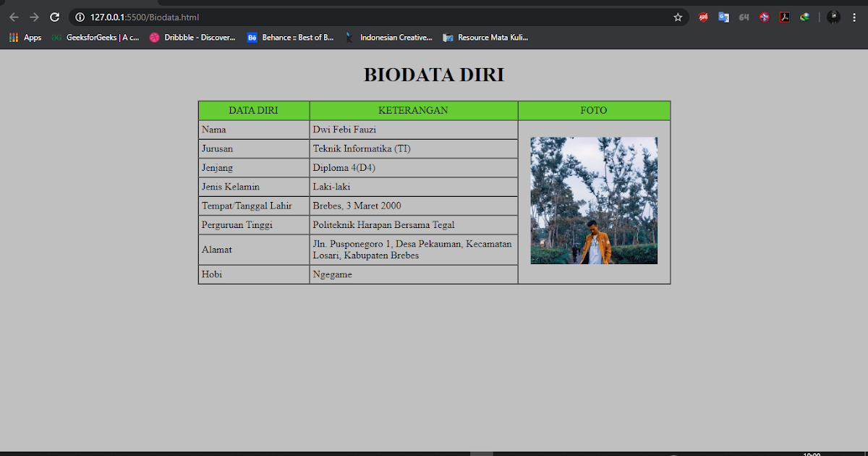Click the browser profile avatar
This screenshot has width=868, height=456.
click(833, 17)
